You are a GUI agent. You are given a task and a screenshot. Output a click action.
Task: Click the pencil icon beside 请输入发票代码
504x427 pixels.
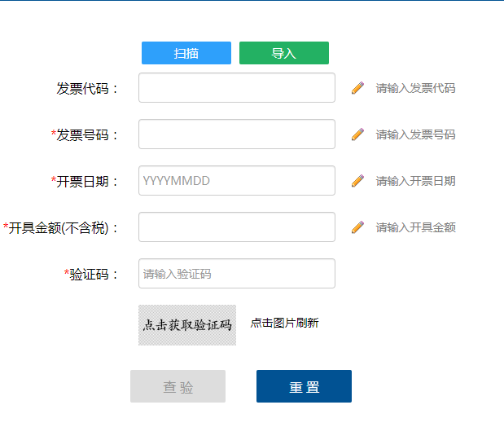pos(357,88)
